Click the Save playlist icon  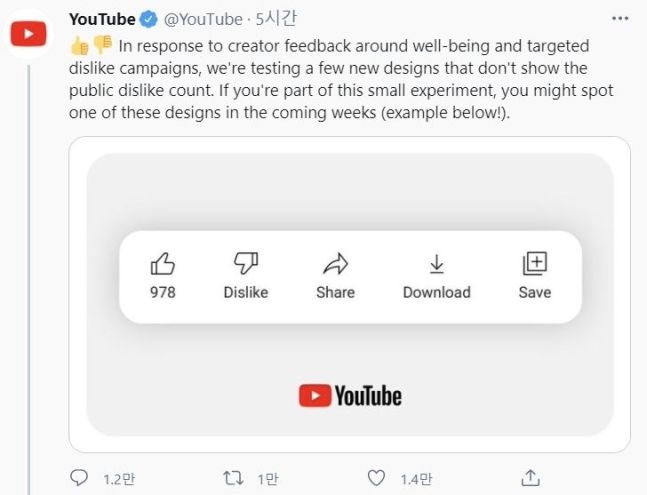tap(535, 264)
